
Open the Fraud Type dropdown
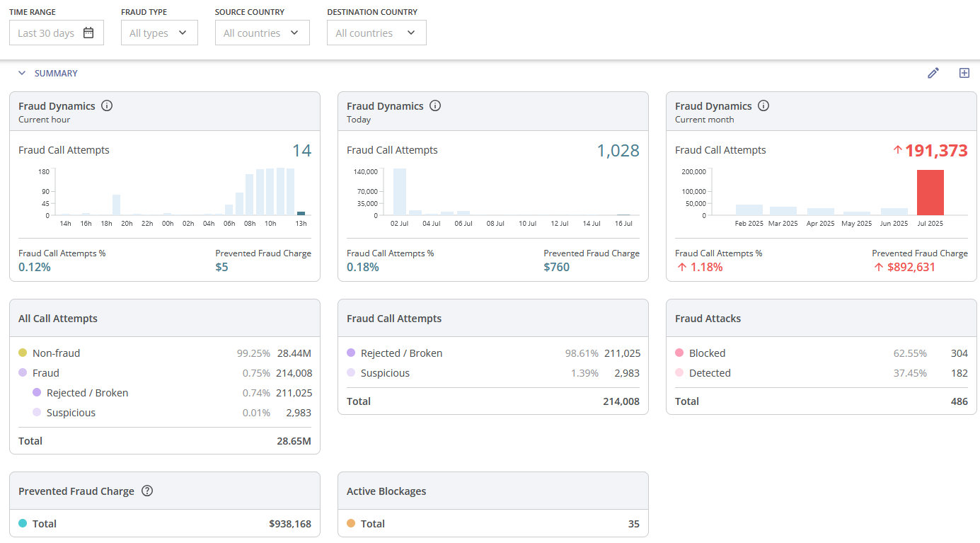(x=158, y=33)
